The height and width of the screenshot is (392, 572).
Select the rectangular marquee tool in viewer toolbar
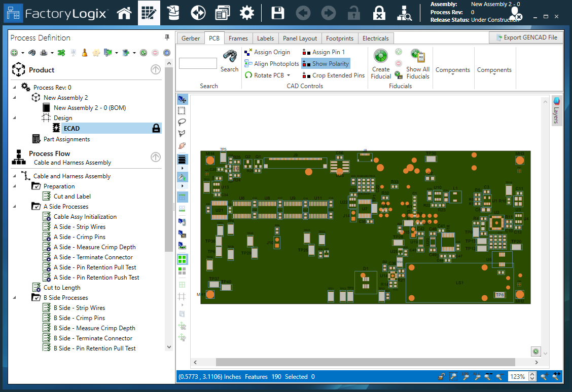[182, 110]
